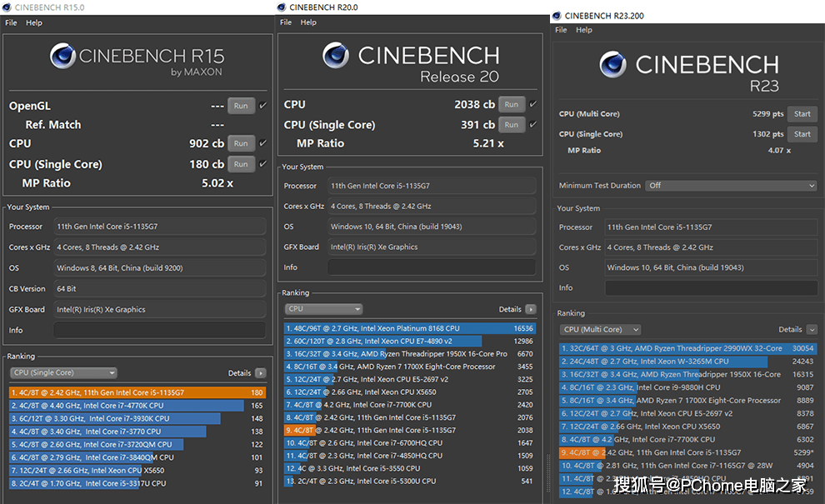Open Details arrow in R20 Ranking

point(531,309)
